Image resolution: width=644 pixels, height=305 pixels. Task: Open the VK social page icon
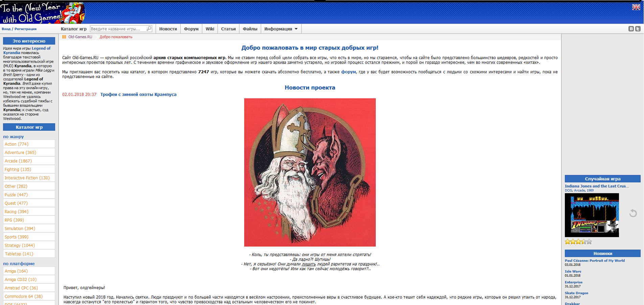pos(631,29)
